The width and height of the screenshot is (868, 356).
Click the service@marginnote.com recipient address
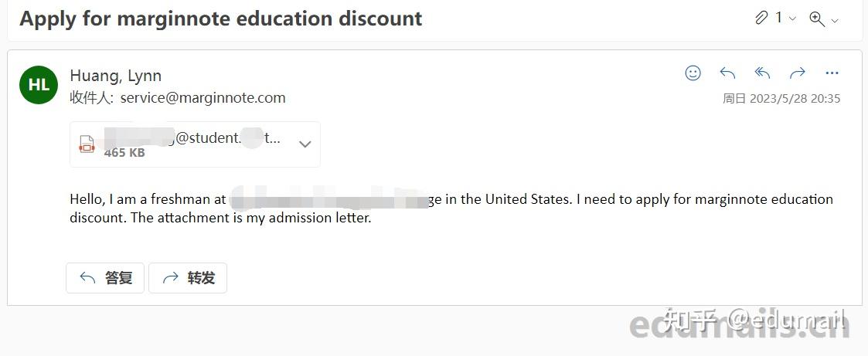pos(203,98)
